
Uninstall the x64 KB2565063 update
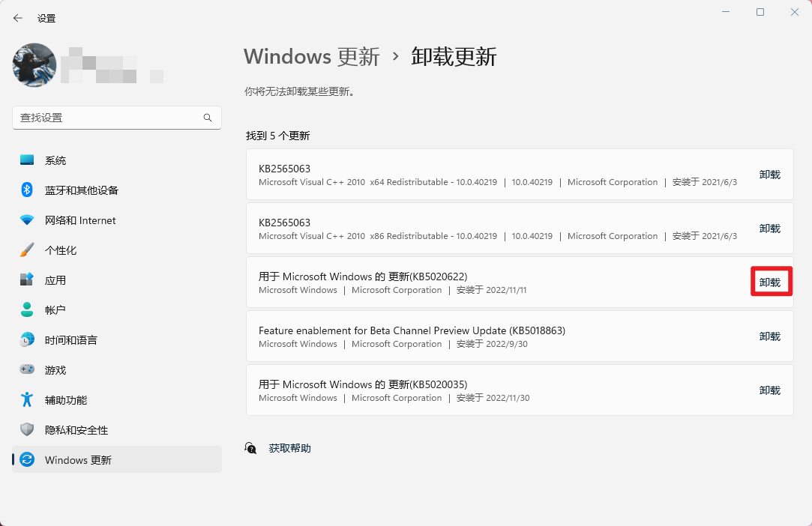[x=770, y=174]
